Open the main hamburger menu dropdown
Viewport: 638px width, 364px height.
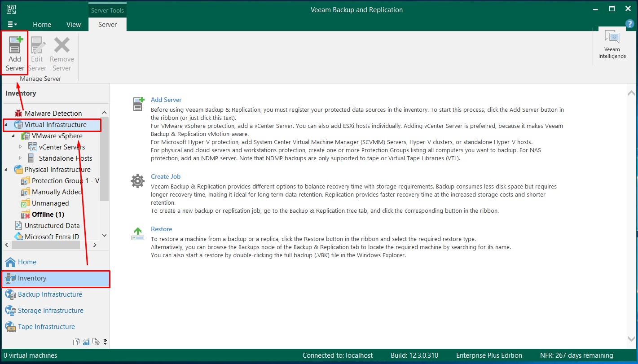point(12,25)
